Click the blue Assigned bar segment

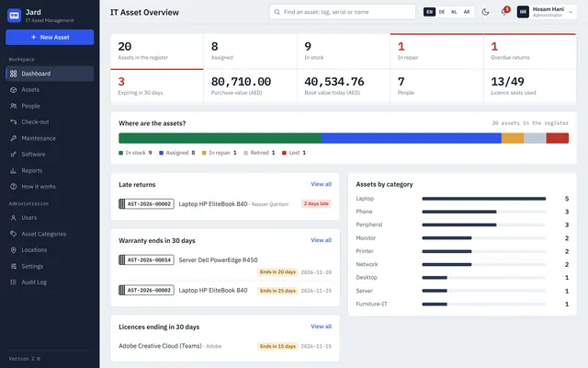412,138
